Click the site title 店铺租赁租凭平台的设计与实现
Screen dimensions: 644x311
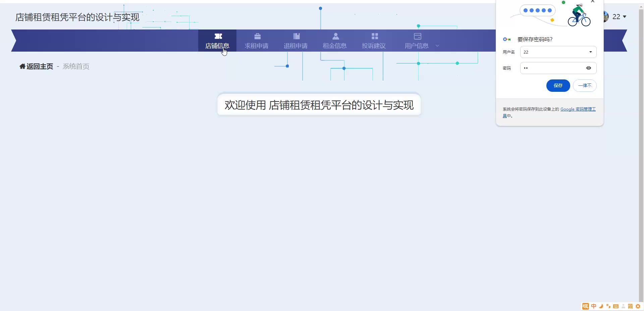click(77, 17)
